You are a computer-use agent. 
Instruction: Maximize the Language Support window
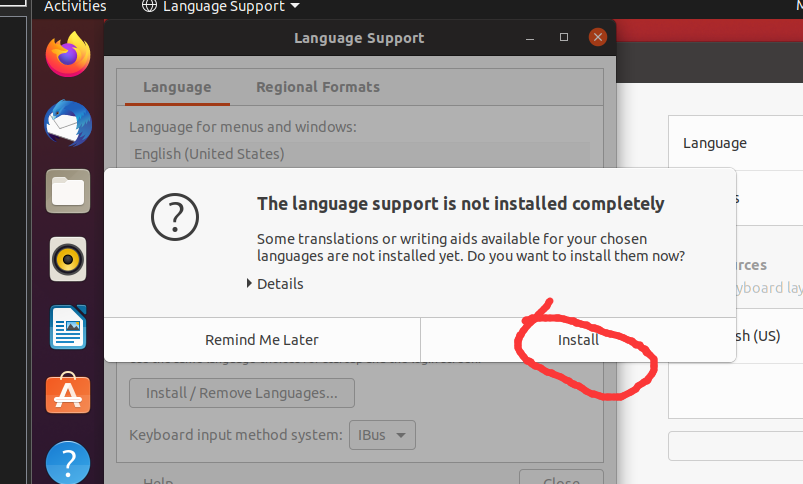(x=564, y=38)
